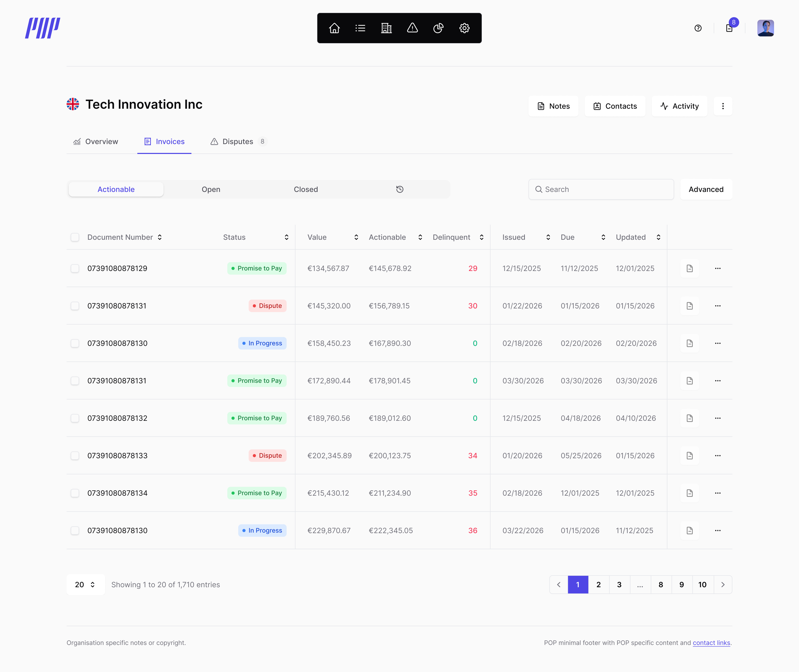Open the notifications document icon with badge
Screen dimensions: 799x672
point(729,28)
